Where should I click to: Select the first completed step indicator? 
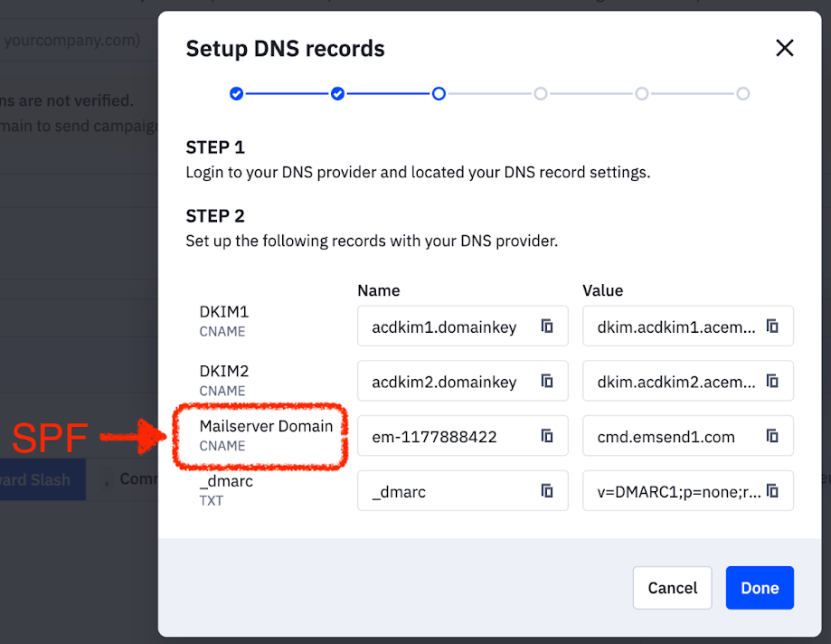click(236, 93)
